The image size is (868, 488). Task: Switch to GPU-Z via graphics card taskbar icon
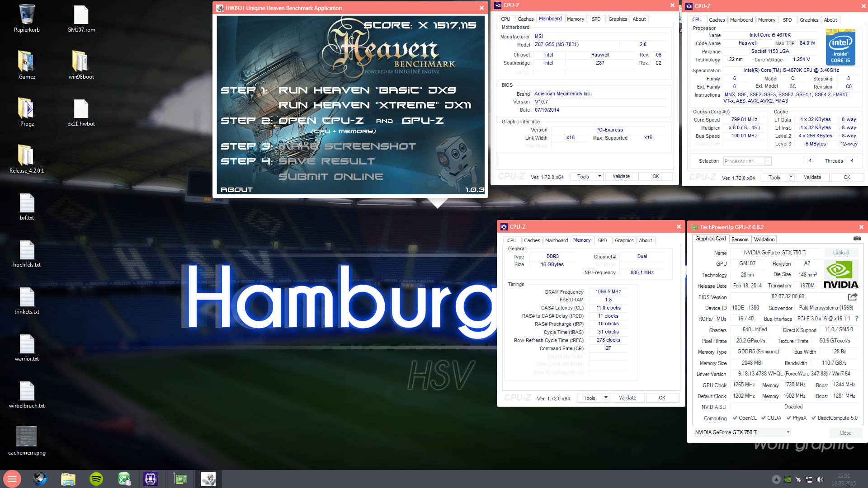[x=180, y=479]
